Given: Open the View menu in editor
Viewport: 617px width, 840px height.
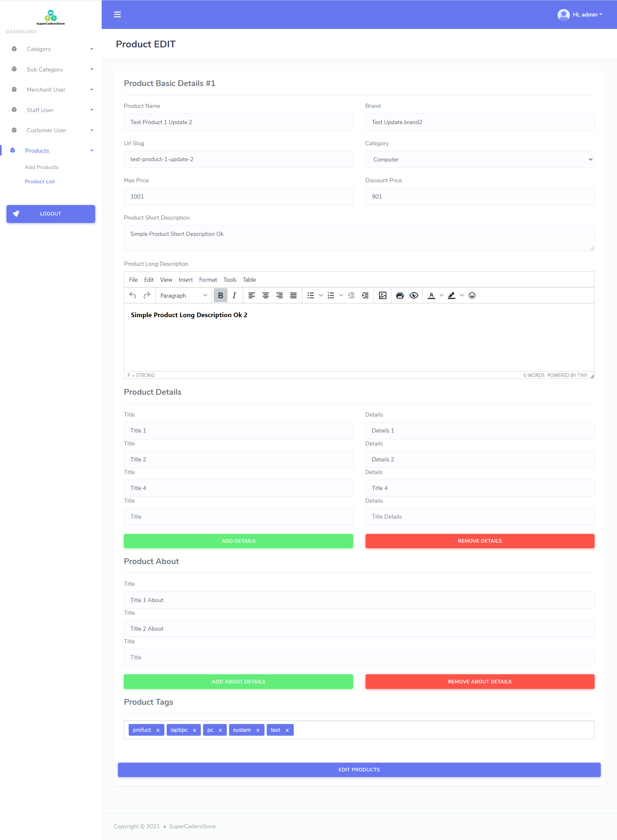Looking at the screenshot, I should tap(166, 280).
